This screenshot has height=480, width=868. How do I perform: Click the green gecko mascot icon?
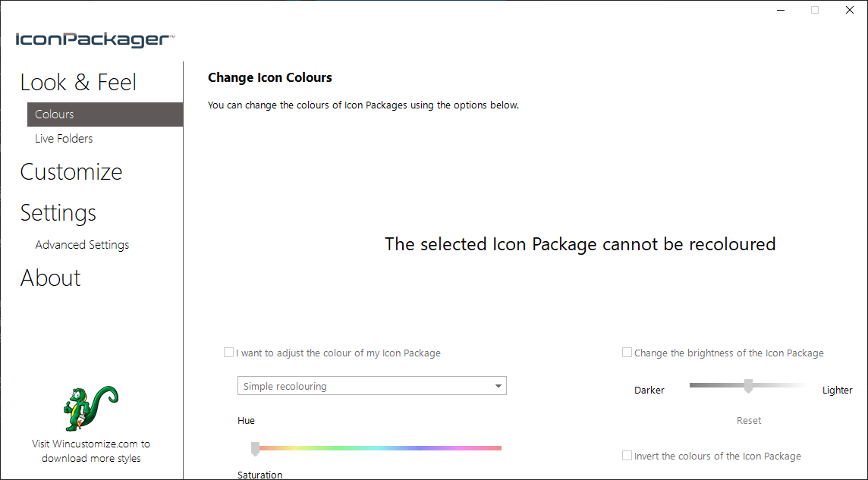pyautogui.click(x=90, y=408)
